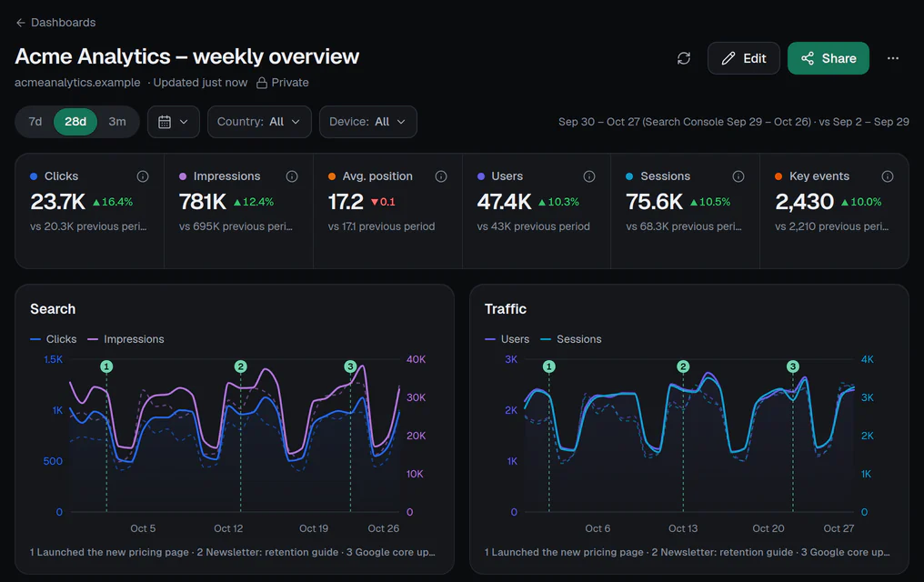Click the 17.2 average position value

coord(346,202)
